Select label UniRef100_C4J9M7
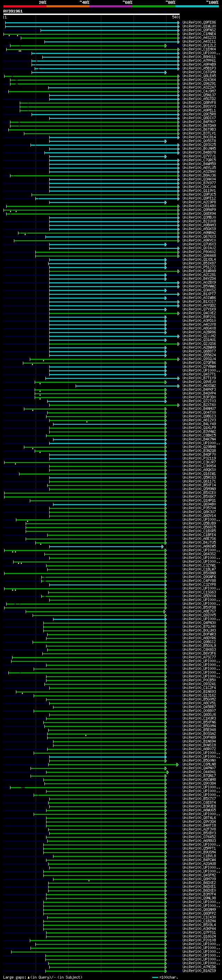 click(x=199, y=91)
